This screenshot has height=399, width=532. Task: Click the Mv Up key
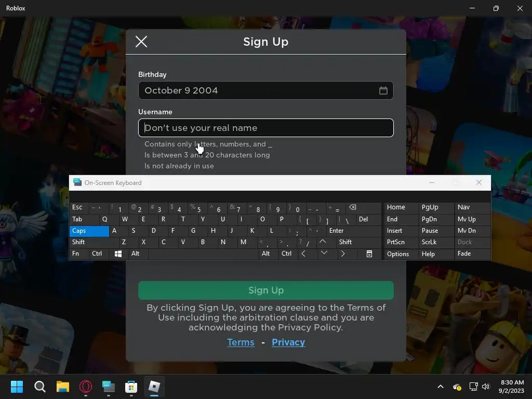click(472, 219)
